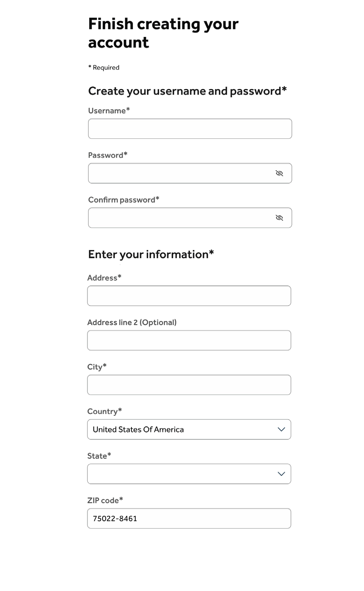Image resolution: width=364 pixels, height=591 pixels.
Task: Click the Address line 2 (Optional) label
Action: (132, 322)
